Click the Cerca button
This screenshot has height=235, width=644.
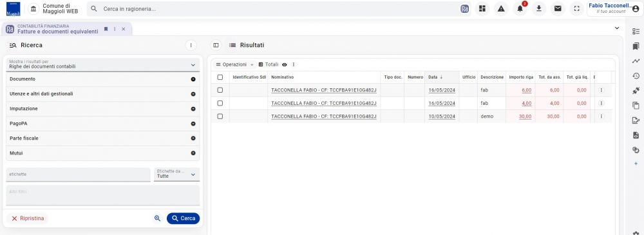[183, 218]
